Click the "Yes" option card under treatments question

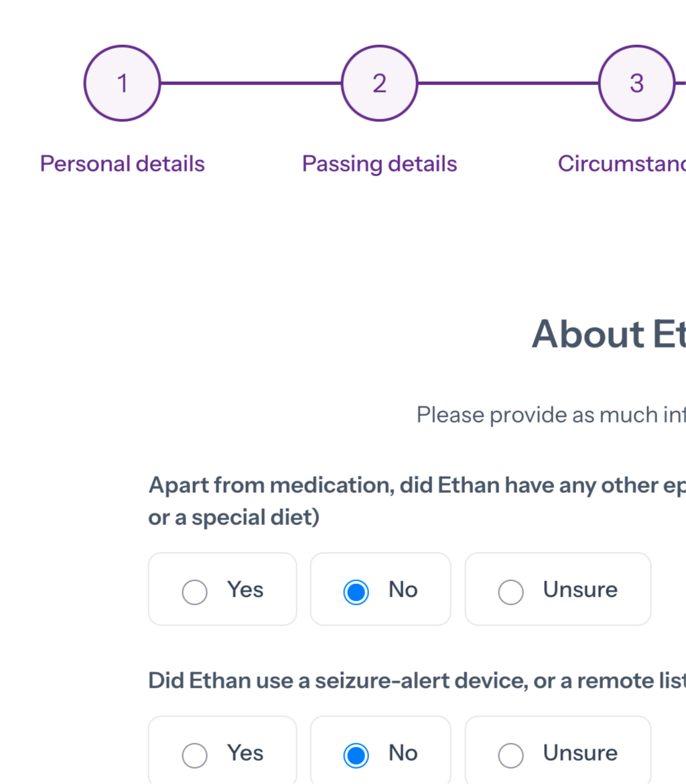(222, 589)
